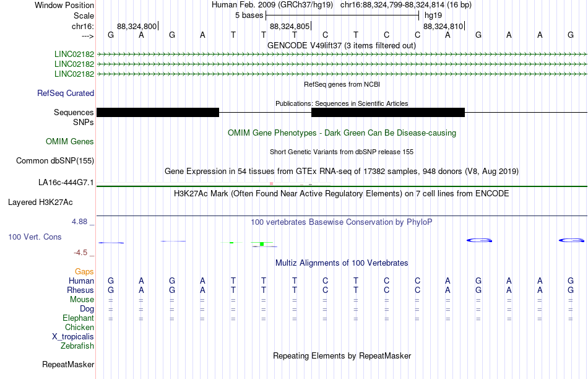Click the 5 bases scale bar
The width and height of the screenshot is (588, 379).
(342, 15)
